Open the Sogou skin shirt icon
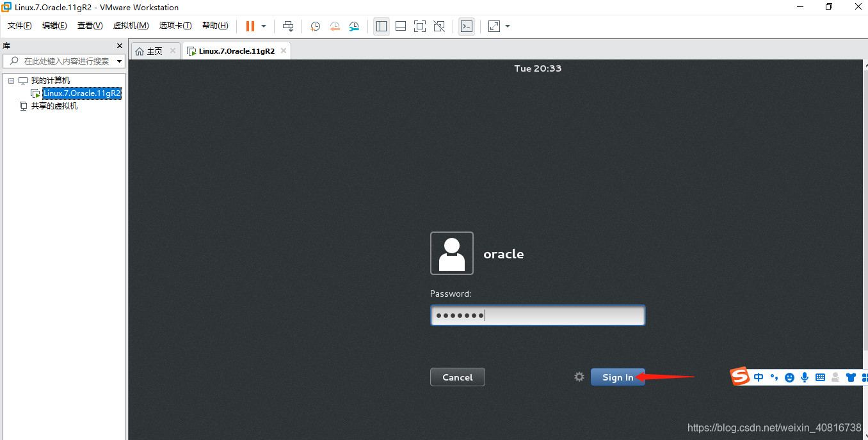This screenshot has height=440, width=868. [x=851, y=377]
